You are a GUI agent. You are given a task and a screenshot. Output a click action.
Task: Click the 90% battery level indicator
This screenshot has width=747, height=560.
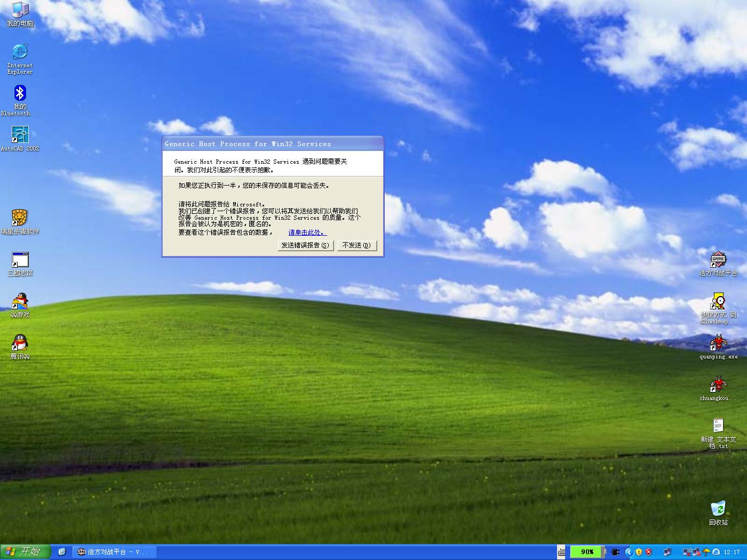(587, 552)
